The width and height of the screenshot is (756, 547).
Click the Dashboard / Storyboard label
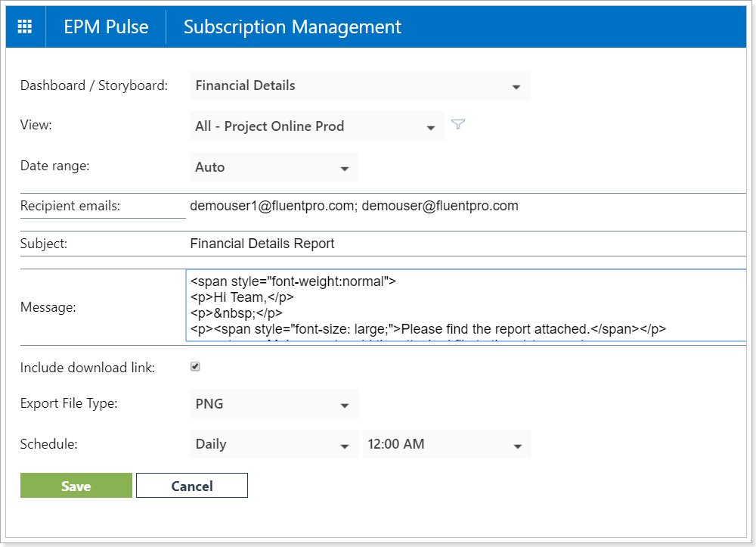[94, 85]
